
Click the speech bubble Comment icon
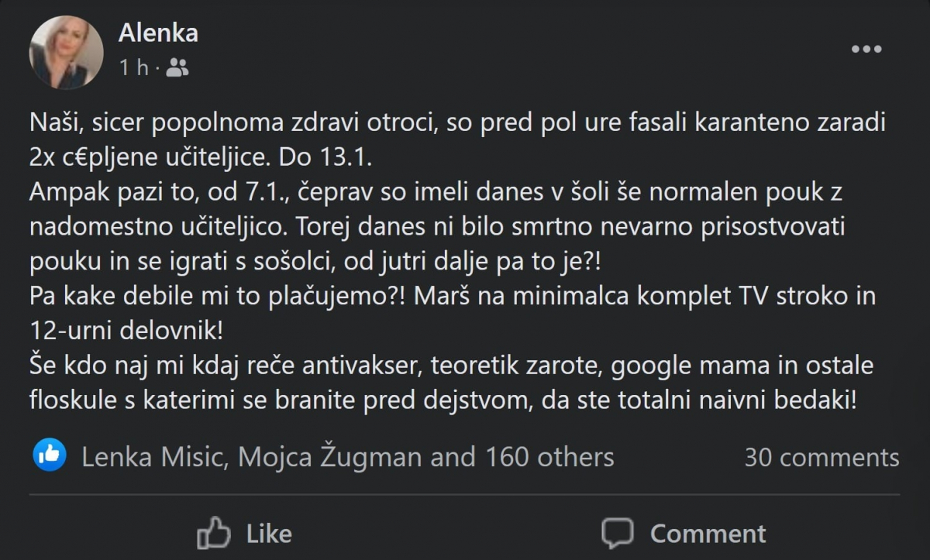tap(618, 533)
